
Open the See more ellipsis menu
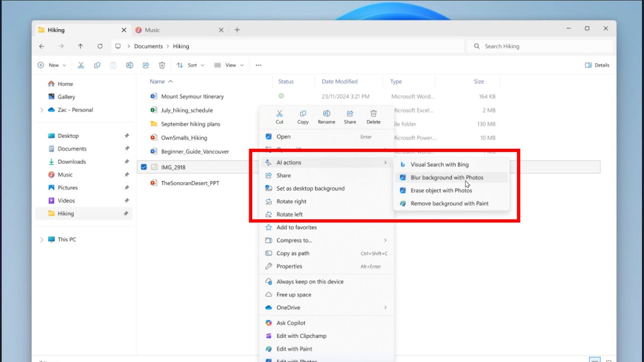pyautogui.click(x=258, y=65)
